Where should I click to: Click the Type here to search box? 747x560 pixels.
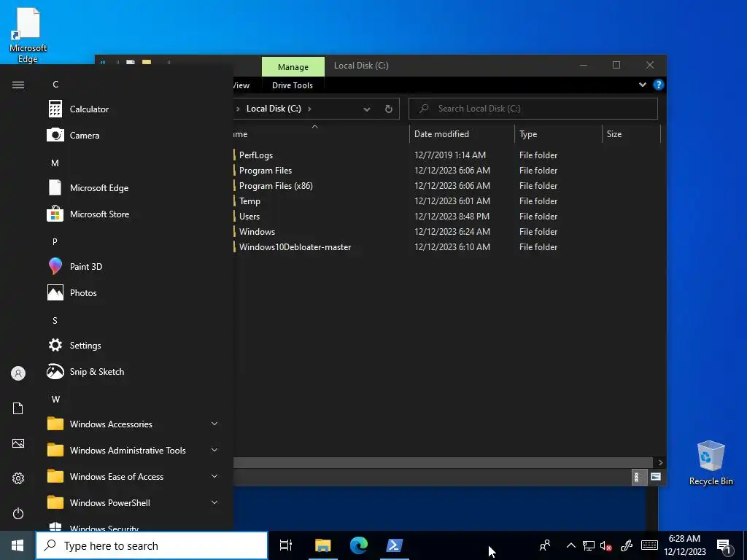coord(152,545)
